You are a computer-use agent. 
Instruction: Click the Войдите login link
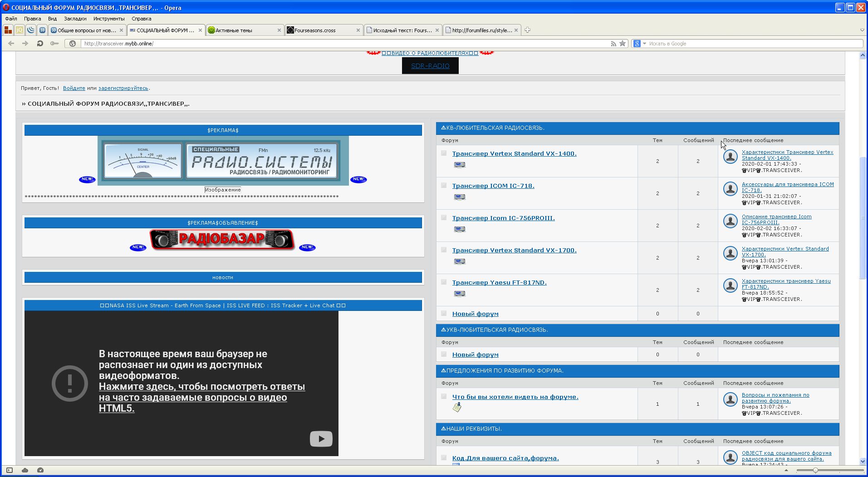tap(74, 88)
